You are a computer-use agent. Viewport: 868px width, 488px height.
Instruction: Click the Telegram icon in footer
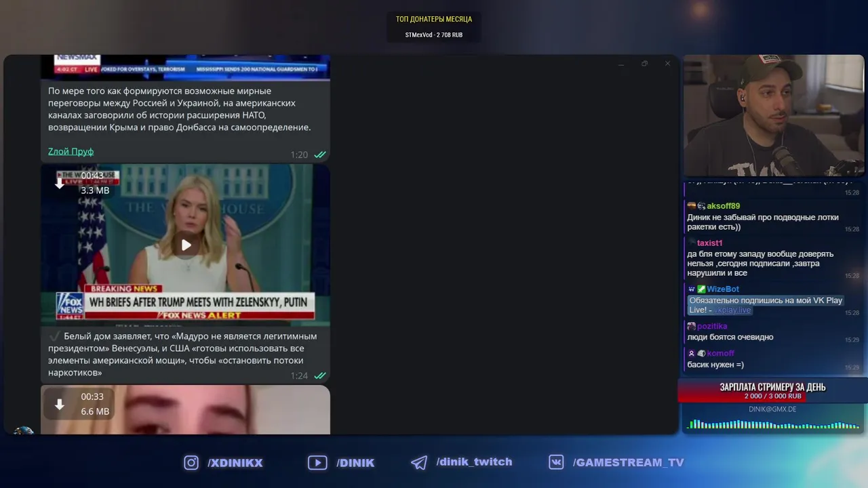coord(419,462)
